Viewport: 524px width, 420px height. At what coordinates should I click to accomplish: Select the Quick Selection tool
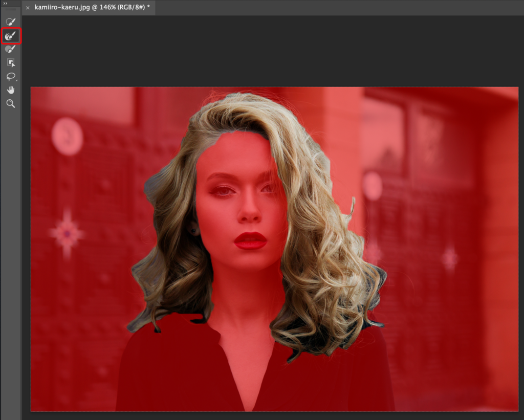click(x=11, y=22)
